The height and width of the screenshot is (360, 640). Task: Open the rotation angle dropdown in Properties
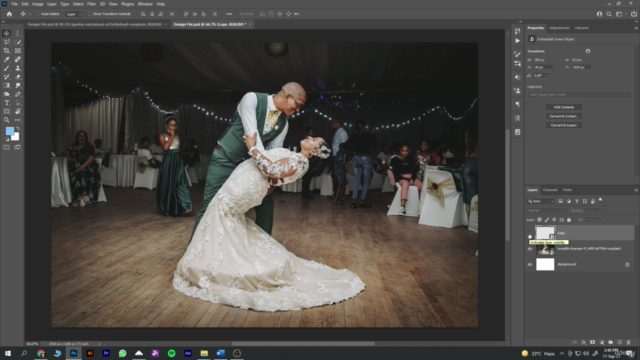coord(548,76)
